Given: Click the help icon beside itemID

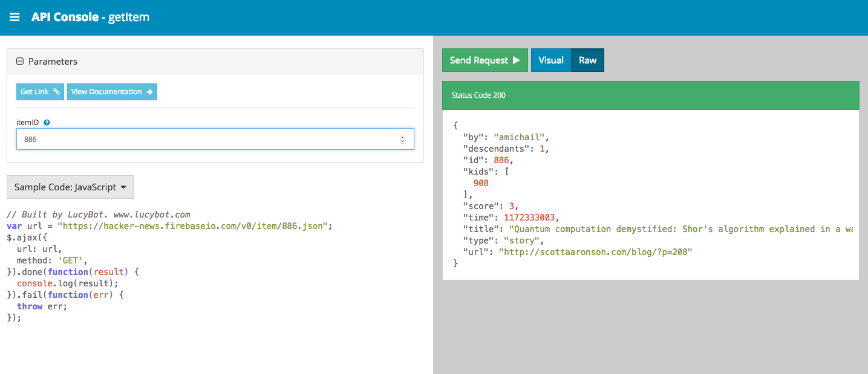Looking at the screenshot, I should [x=46, y=122].
